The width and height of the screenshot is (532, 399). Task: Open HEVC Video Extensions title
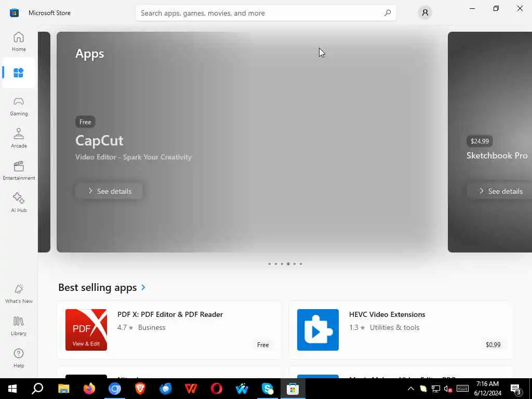(x=387, y=314)
